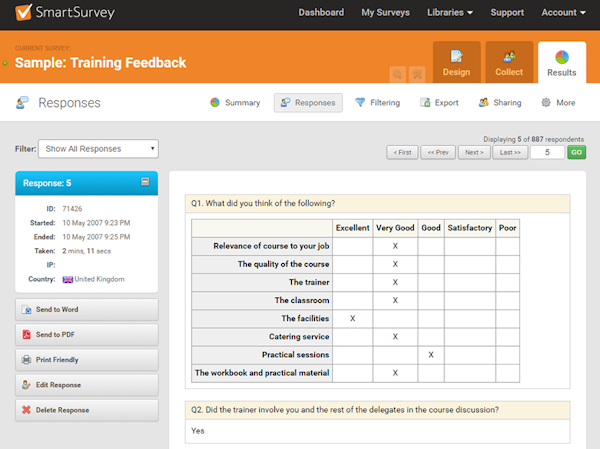Open the Collect tab
Image resolution: width=600 pixels, height=449 pixels.
[x=509, y=61]
